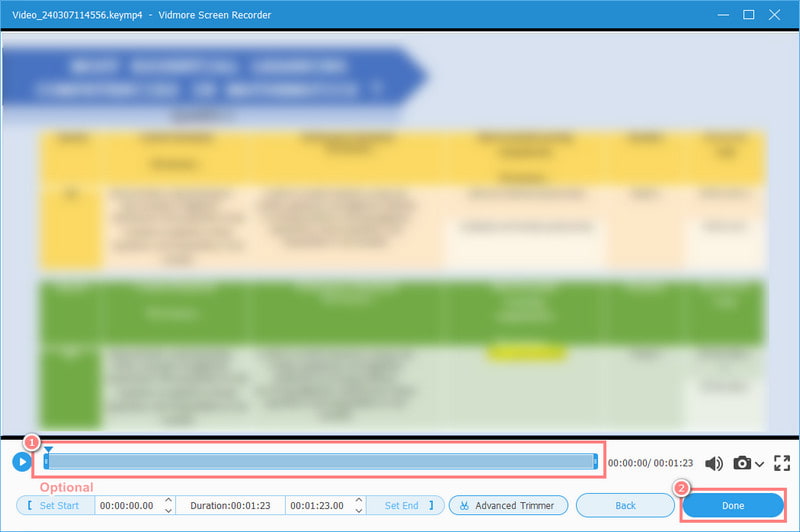Click the left trim handle on timeline
800x532 pixels.
click(x=45, y=461)
